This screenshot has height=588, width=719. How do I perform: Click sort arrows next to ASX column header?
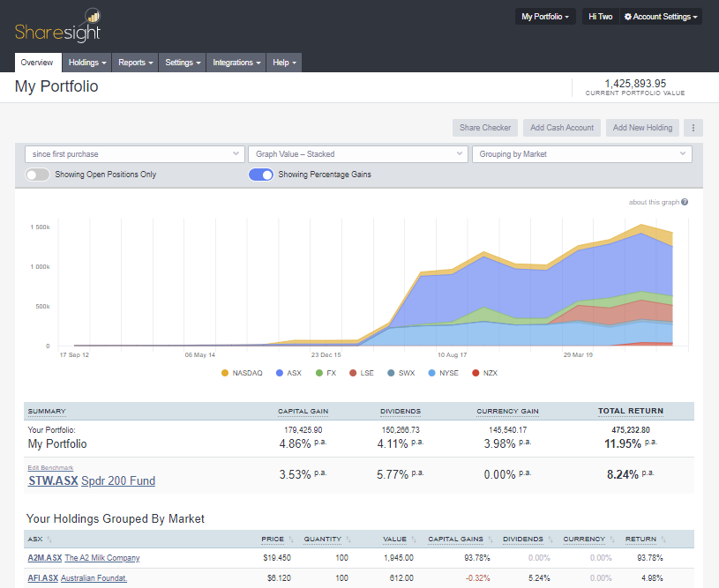tap(49, 540)
